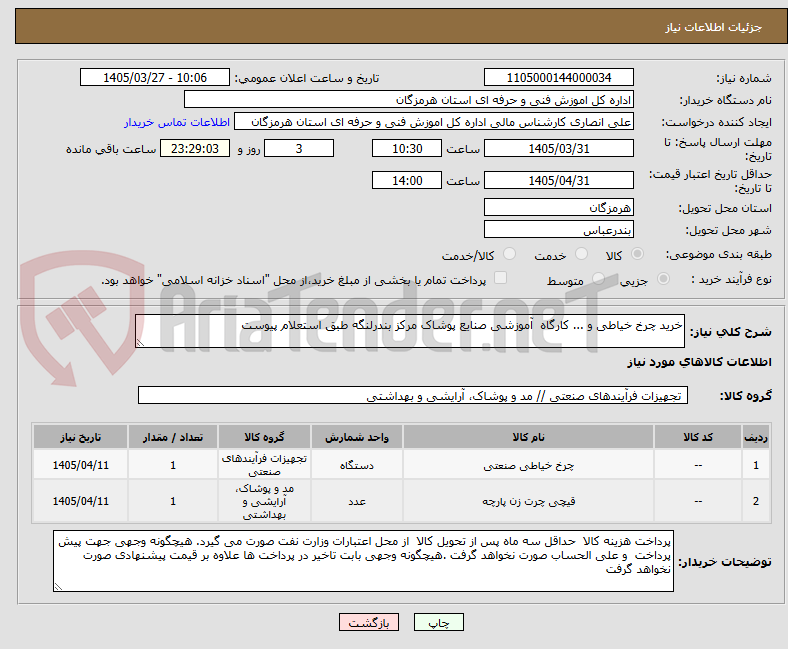Click the چاپ (print) button
This screenshot has height=649, width=788.
438,622
